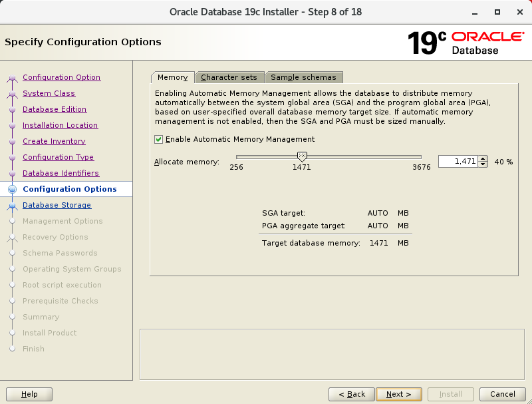Image resolution: width=532 pixels, height=404 pixels.
Task: Minimize the installer window
Action: [x=475, y=12]
